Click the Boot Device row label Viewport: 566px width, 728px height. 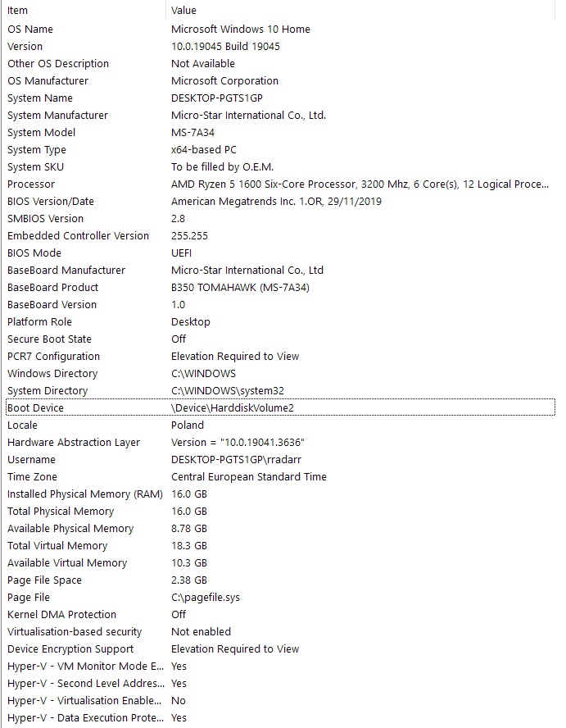(x=36, y=407)
